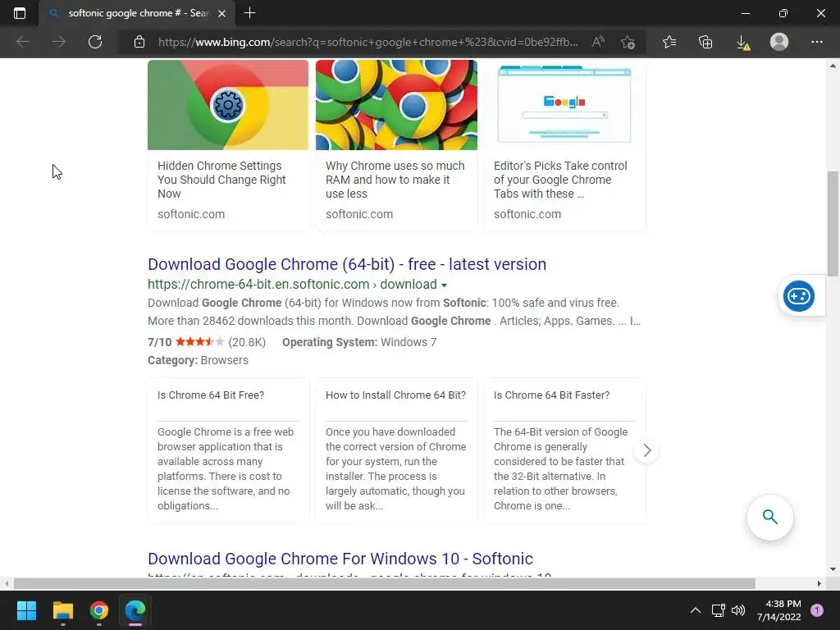840x630 pixels.
Task: View site information lock icon
Action: (139, 42)
